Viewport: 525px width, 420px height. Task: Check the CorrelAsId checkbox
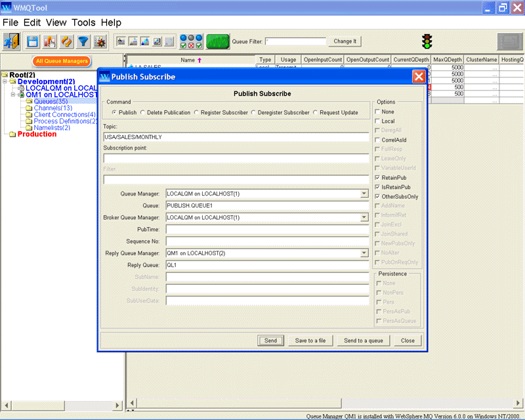[x=377, y=140]
